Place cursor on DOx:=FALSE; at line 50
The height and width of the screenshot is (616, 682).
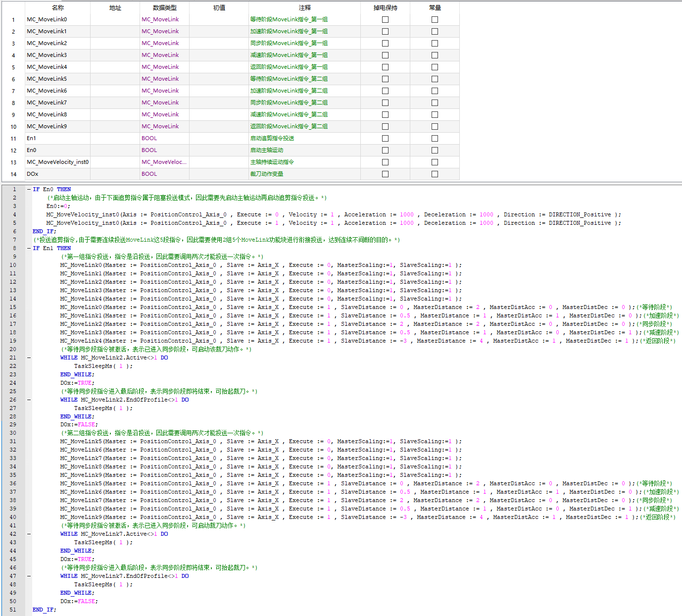click(x=79, y=601)
